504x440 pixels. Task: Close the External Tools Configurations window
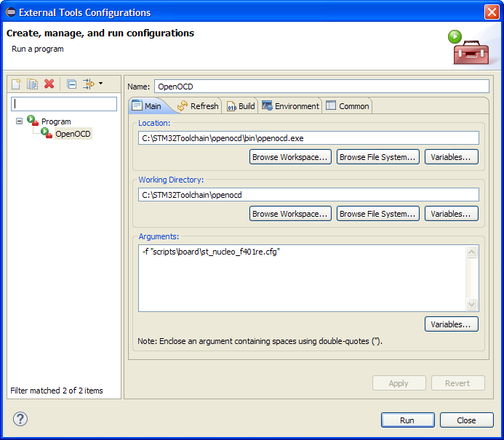[x=492, y=12]
